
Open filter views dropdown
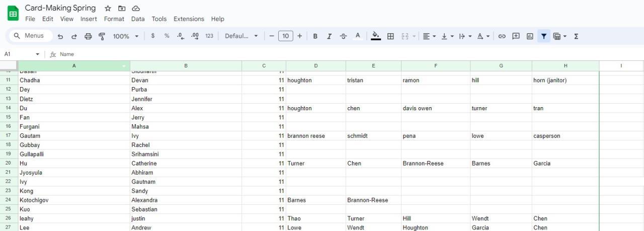560,36
